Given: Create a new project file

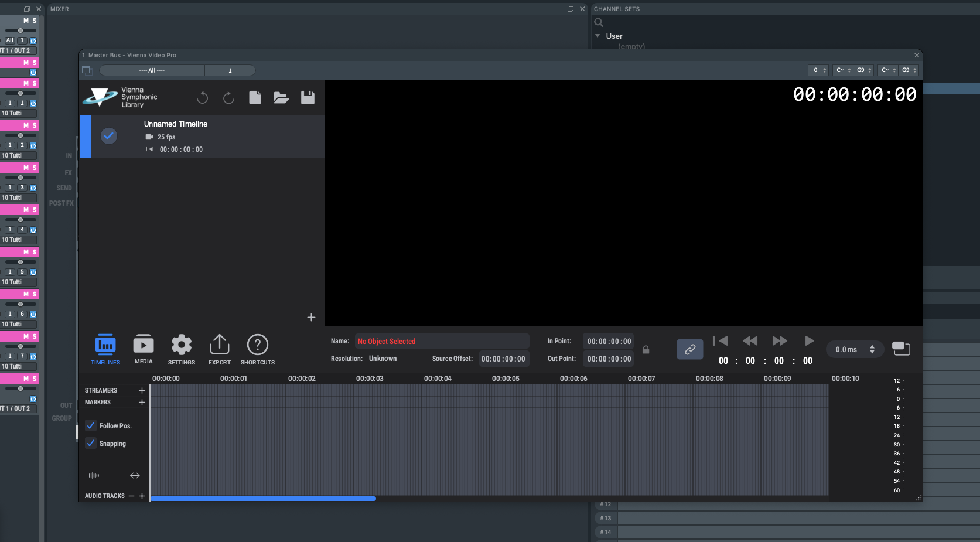Looking at the screenshot, I should [x=255, y=98].
